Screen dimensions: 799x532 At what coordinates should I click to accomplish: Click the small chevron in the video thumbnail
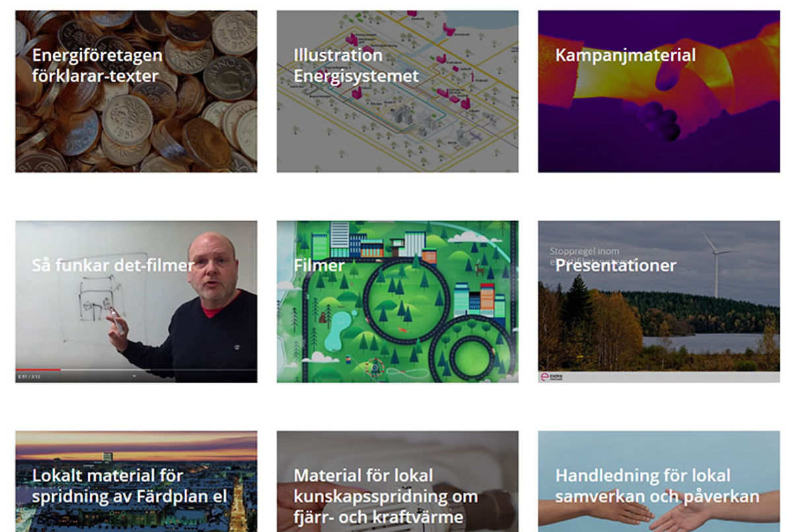(134, 376)
